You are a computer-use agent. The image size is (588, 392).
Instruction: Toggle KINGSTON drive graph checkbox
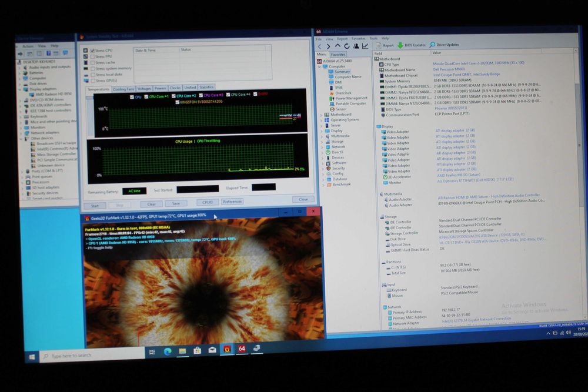(x=177, y=102)
